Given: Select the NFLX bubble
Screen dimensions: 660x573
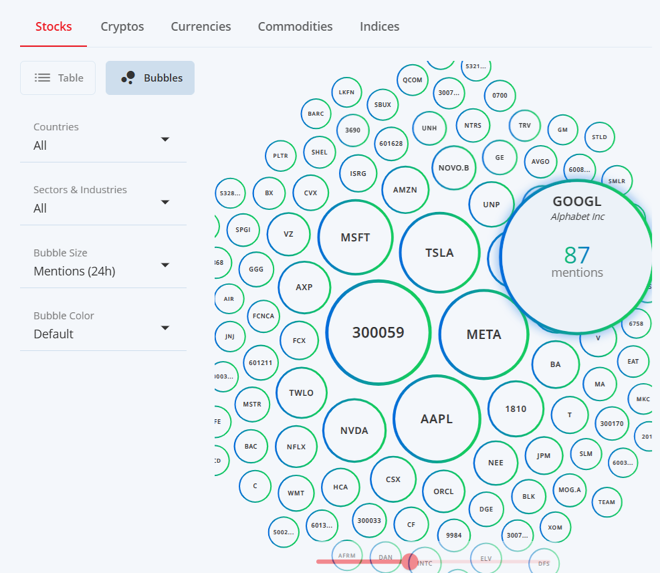Looking at the screenshot, I should 296,447.
